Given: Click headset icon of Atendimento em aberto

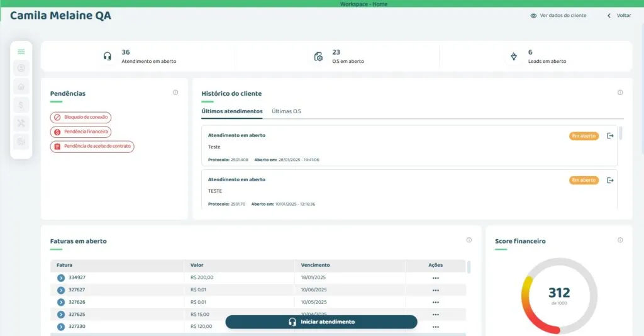Looking at the screenshot, I should (x=107, y=56).
